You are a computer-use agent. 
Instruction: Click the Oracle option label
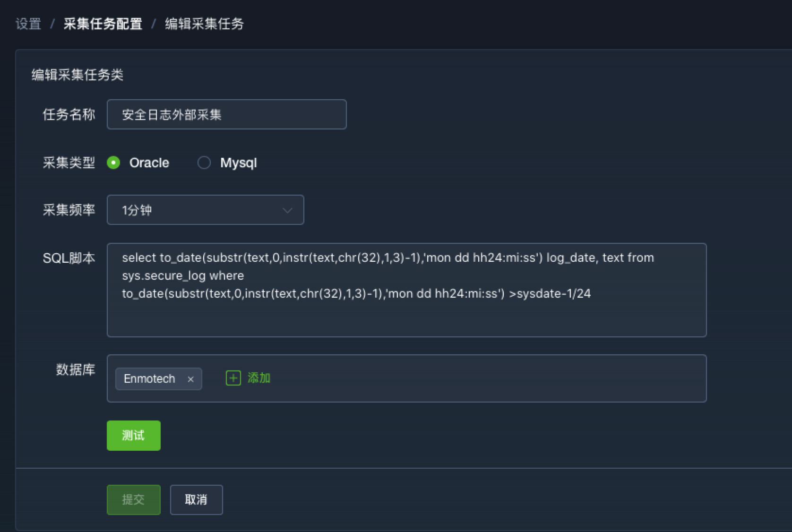[149, 163]
